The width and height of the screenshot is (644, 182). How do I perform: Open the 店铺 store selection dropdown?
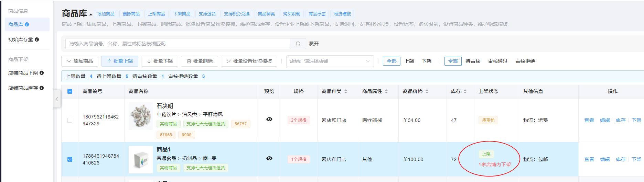(330, 61)
